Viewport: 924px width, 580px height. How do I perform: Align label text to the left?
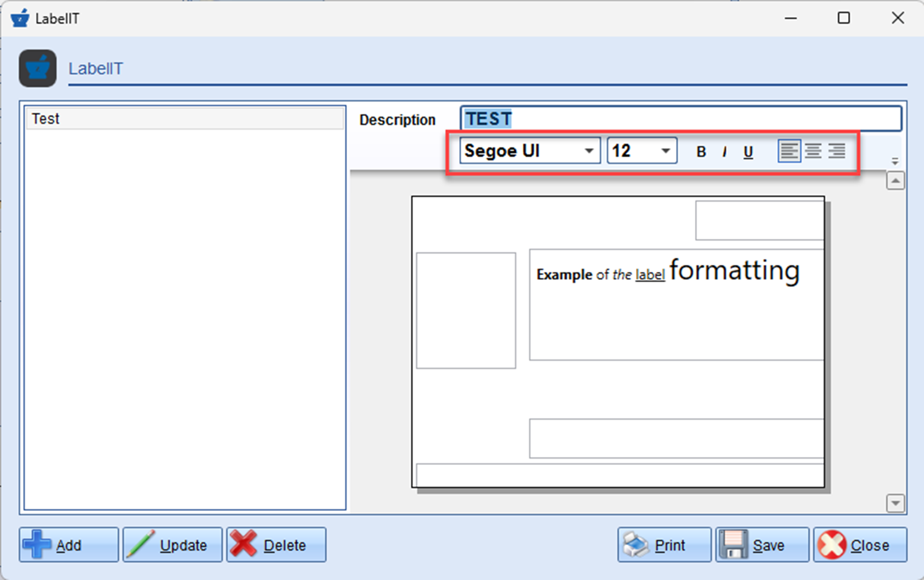[x=789, y=151]
